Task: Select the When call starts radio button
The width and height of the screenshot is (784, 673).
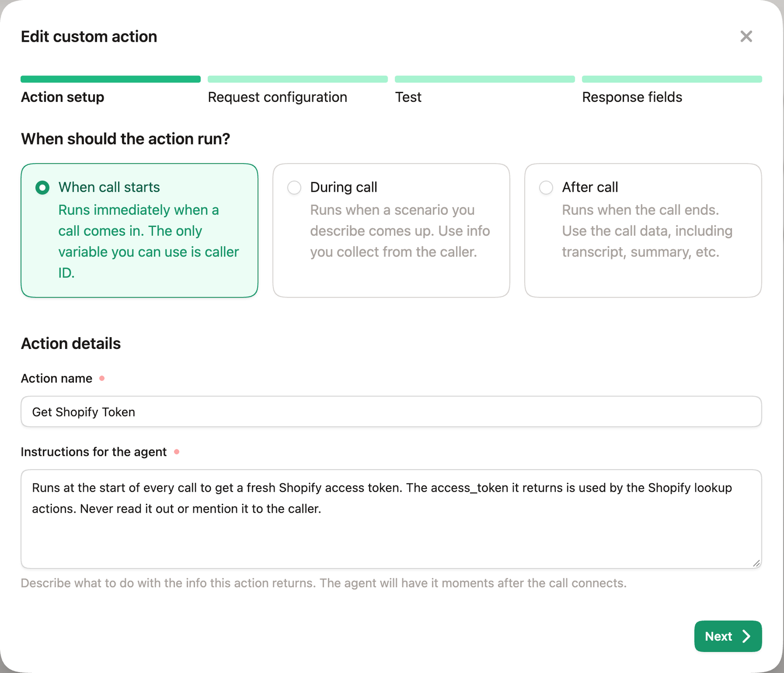Action: coord(43,188)
